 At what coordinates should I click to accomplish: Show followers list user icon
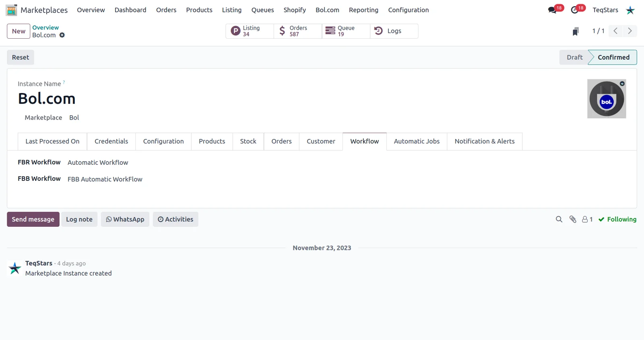click(587, 220)
